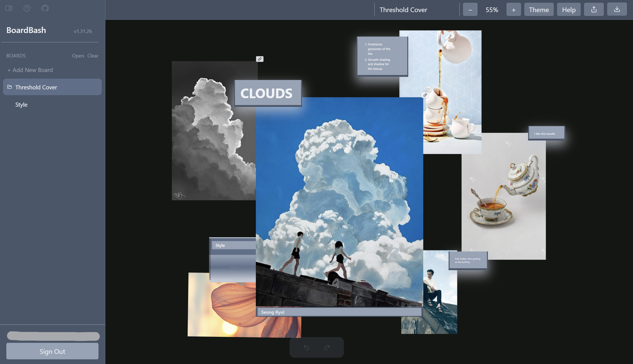Select the 'Add similar color grading' note

point(468,260)
